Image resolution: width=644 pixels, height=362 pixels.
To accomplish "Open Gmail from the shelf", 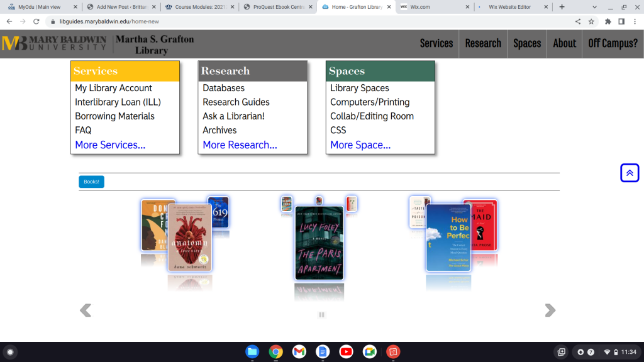I will (299, 352).
